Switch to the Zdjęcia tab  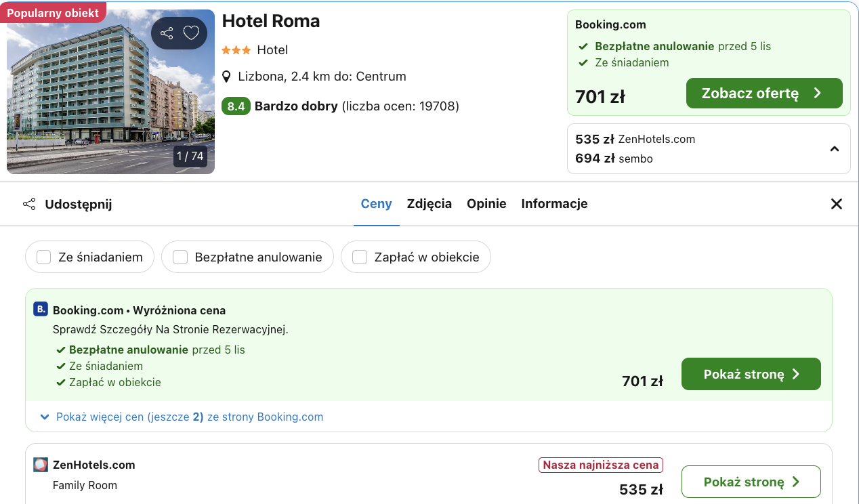click(x=429, y=203)
